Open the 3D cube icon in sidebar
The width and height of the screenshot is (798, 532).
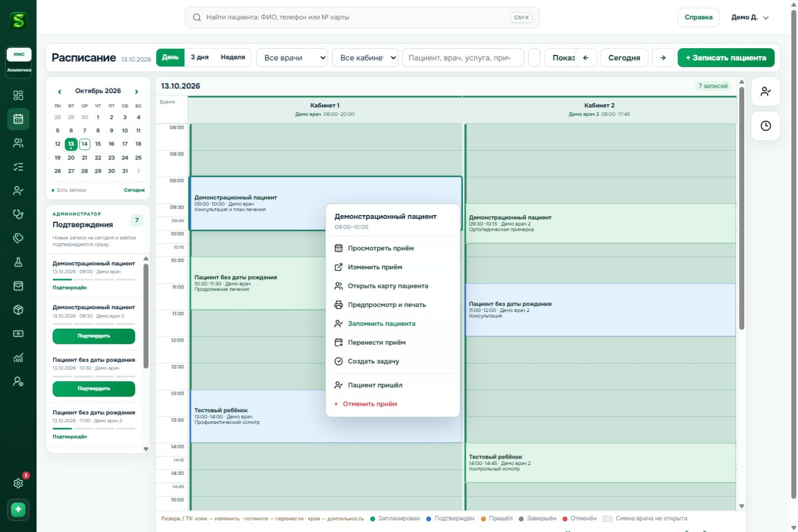tap(18, 310)
